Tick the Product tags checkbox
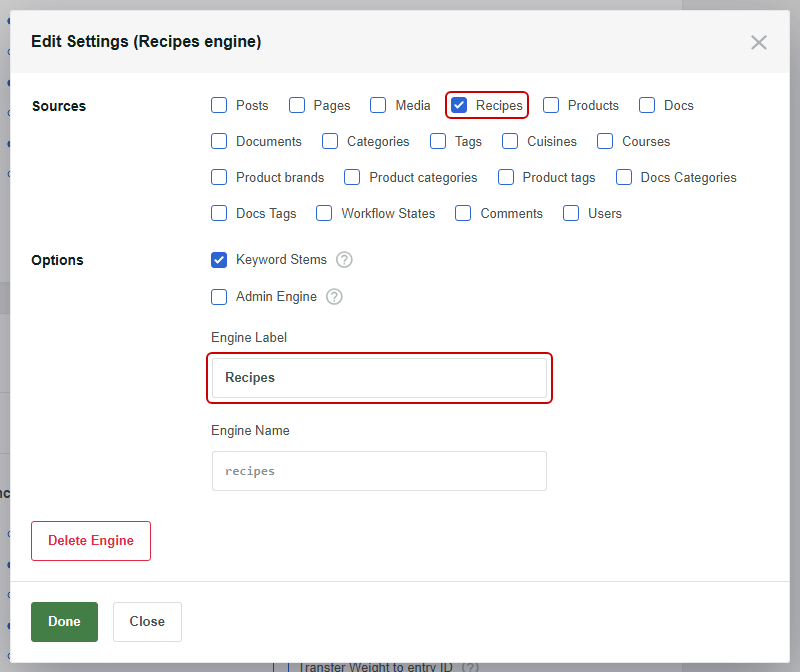The height and width of the screenshot is (672, 800). click(x=506, y=177)
